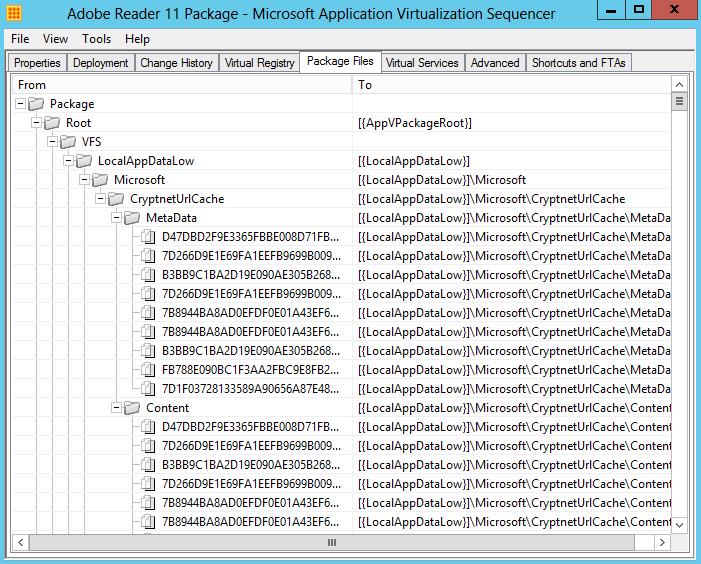Click the Package folder icon
The width and height of the screenshot is (701, 564).
[36, 104]
